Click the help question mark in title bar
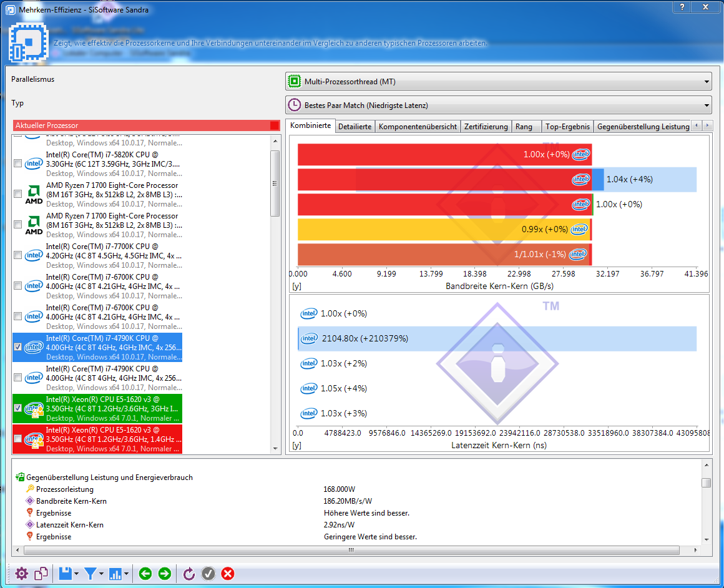 click(682, 7)
